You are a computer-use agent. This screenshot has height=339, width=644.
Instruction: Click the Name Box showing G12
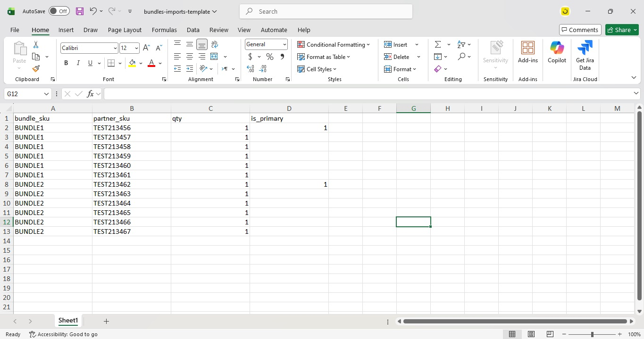[x=24, y=94]
